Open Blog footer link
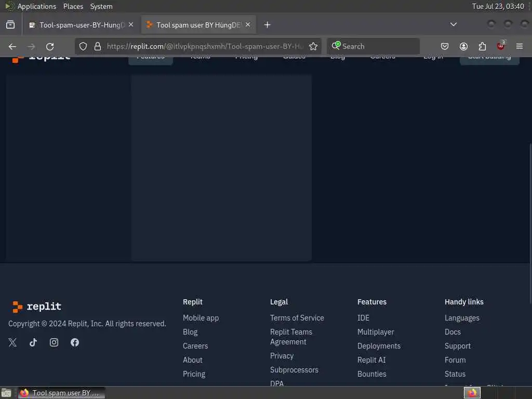The height and width of the screenshot is (399, 532). click(x=190, y=332)
